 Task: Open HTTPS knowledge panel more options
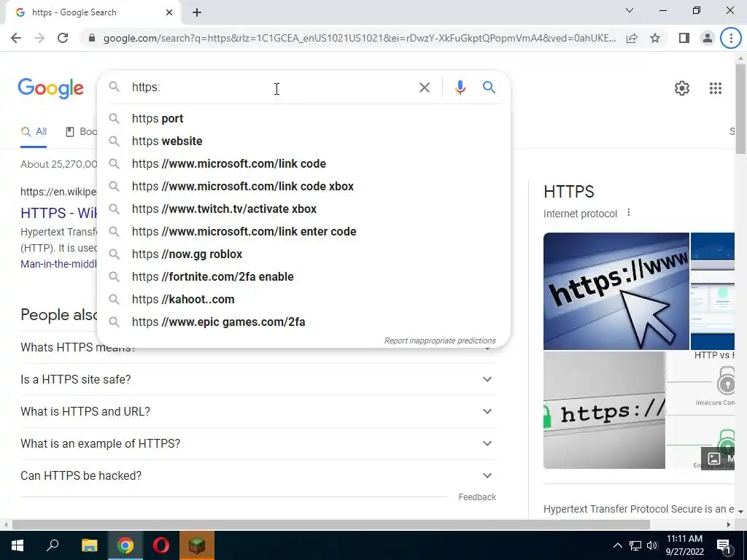628,213
